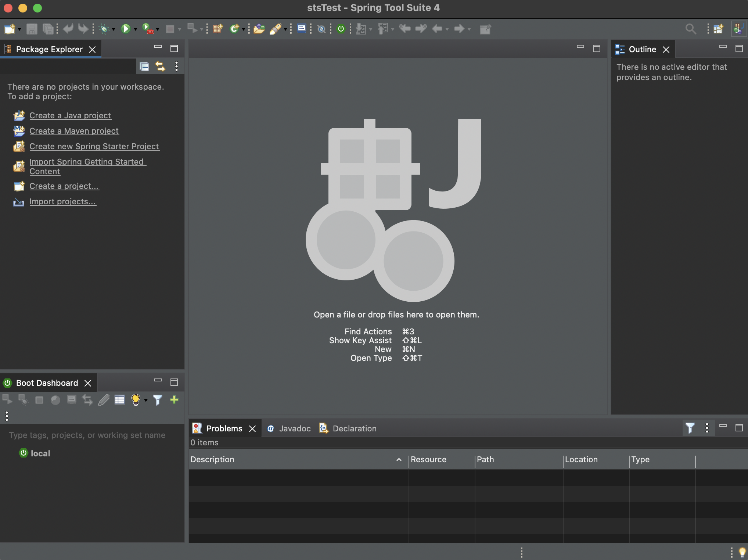Image resolution: width=748 pixels, height=560 pixels.
Task: Click the Boot Dashboard tags filter field
Action: 87,435
